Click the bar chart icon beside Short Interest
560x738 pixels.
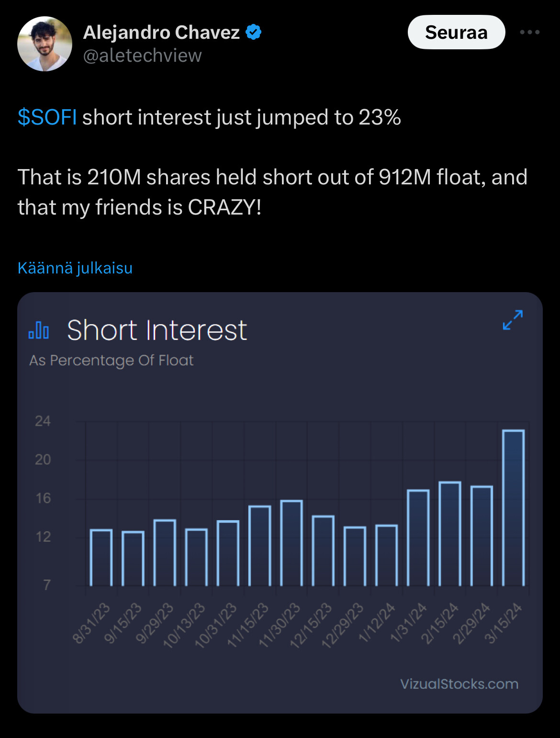(39, 330)
